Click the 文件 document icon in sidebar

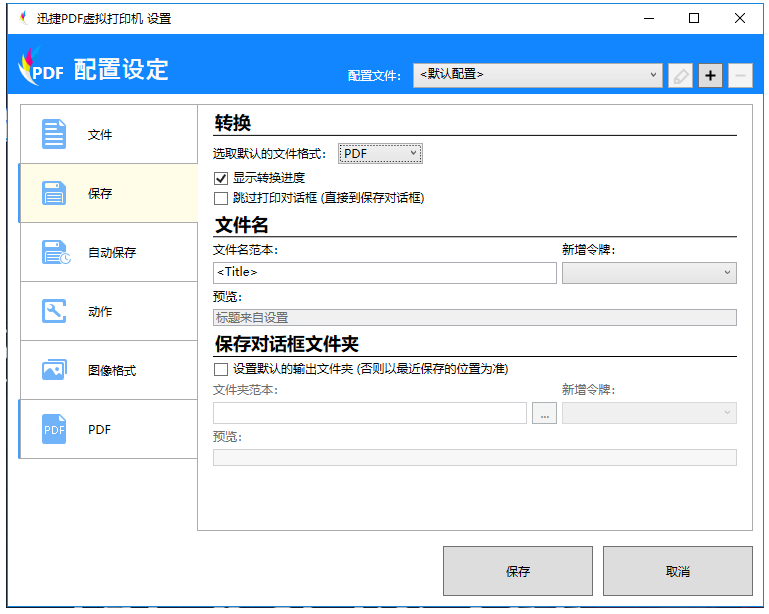54,134
